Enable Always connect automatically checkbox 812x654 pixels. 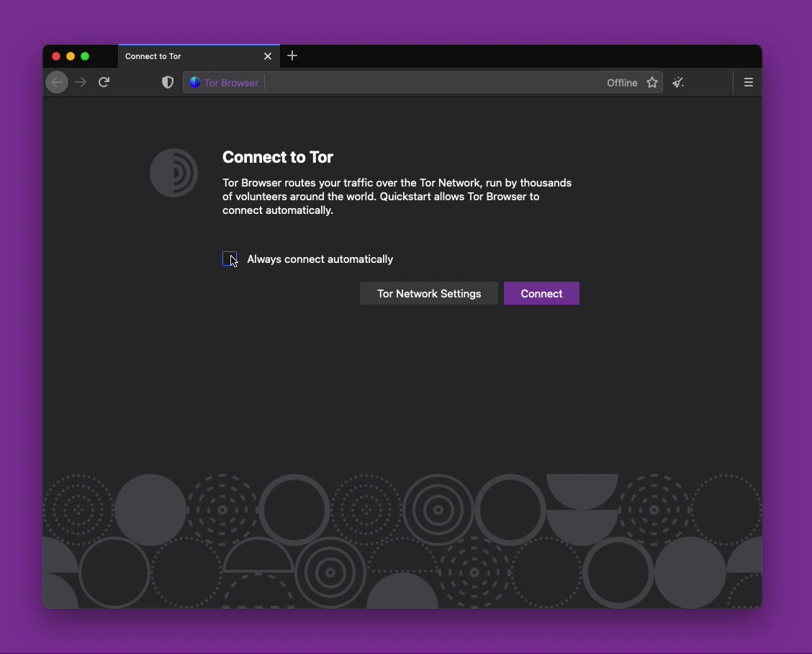(x=230, y=259)
